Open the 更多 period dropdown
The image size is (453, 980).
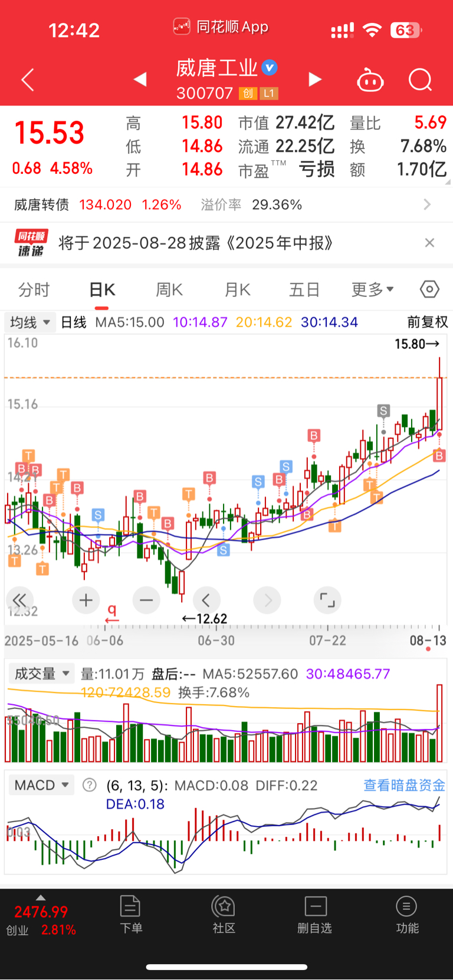372,289
